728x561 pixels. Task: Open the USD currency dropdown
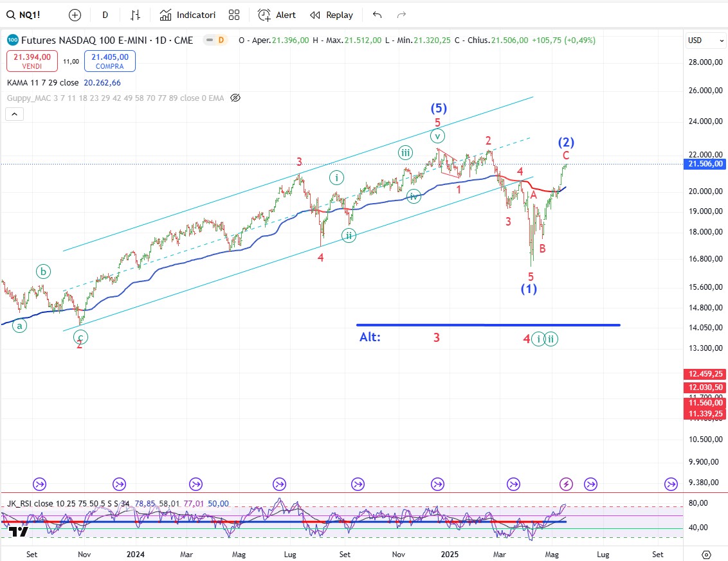[705, 40]
